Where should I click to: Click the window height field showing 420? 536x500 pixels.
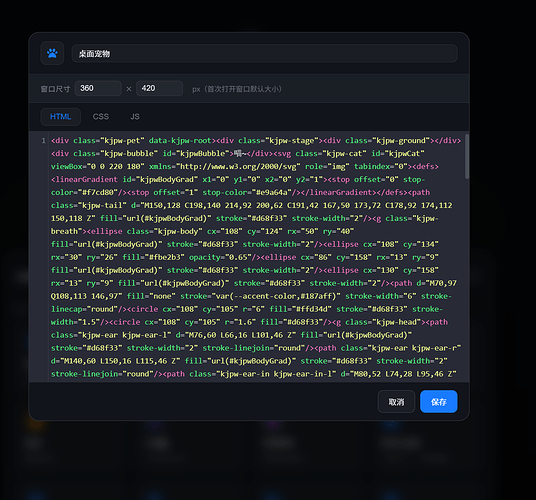159,88
